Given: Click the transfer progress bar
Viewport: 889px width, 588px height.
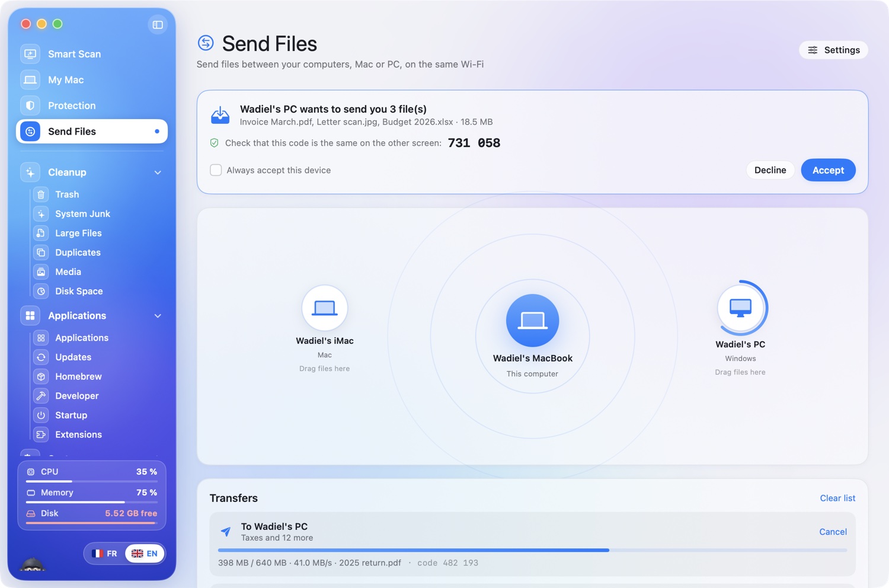Looking at the screenshot, I should [x=532, y=551].
